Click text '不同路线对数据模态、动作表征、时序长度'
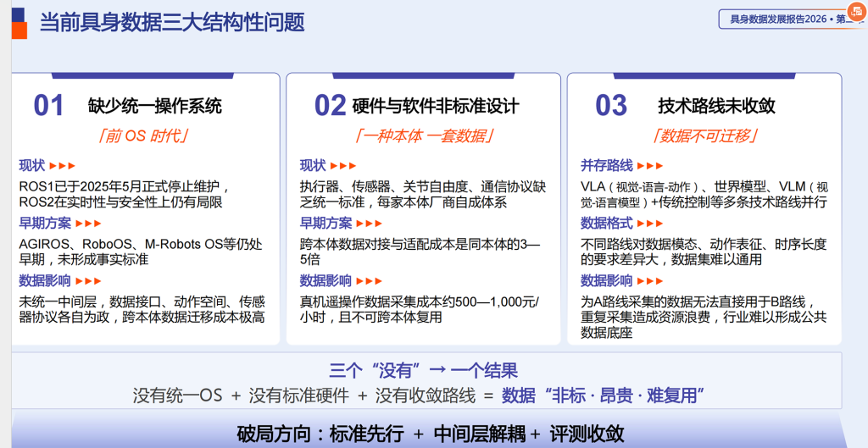Viewport: 868px width, 448px height. pos(704,244)
